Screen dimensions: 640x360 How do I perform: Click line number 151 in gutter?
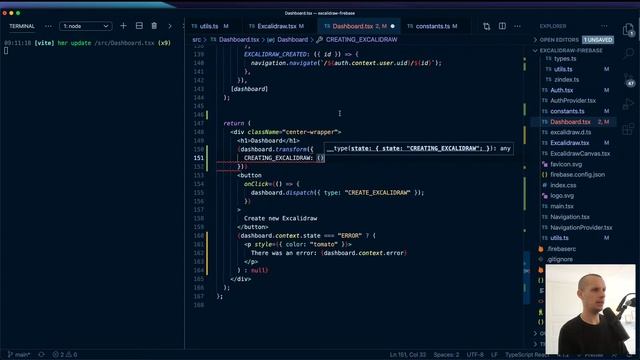tap(198, 158)
